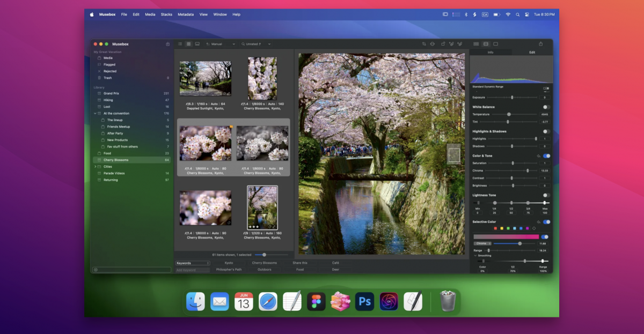
Task: Select the grid view icon in browser toolbar
Action: pos(189,44)
